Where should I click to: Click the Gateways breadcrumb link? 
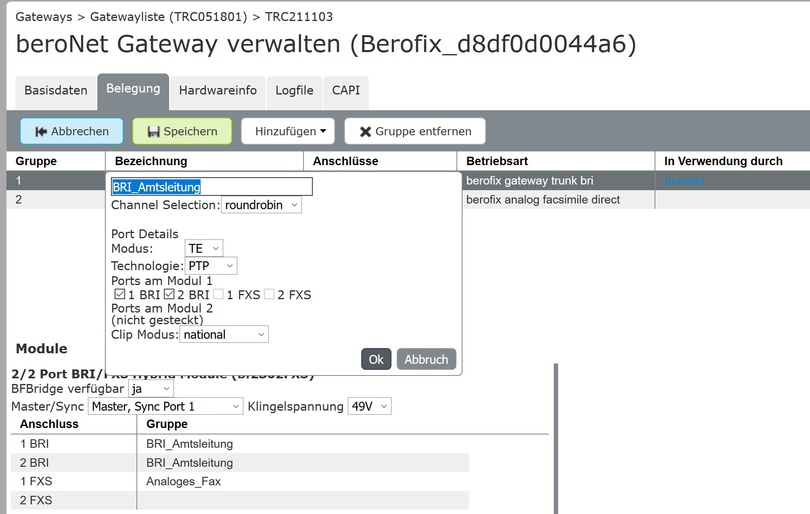click(x=44, y=17)
